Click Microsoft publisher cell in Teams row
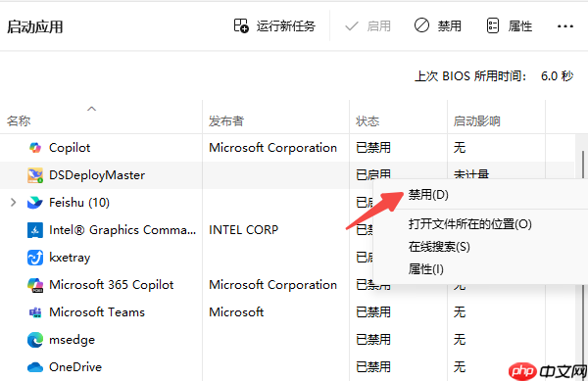This screenshot has height=381, width=588. (236, 312)
